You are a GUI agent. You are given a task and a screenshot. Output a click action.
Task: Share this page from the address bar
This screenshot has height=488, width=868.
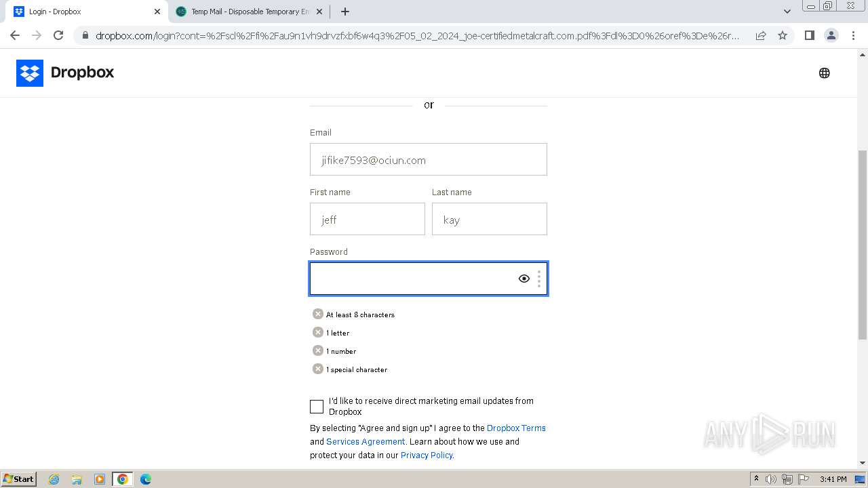761,35
